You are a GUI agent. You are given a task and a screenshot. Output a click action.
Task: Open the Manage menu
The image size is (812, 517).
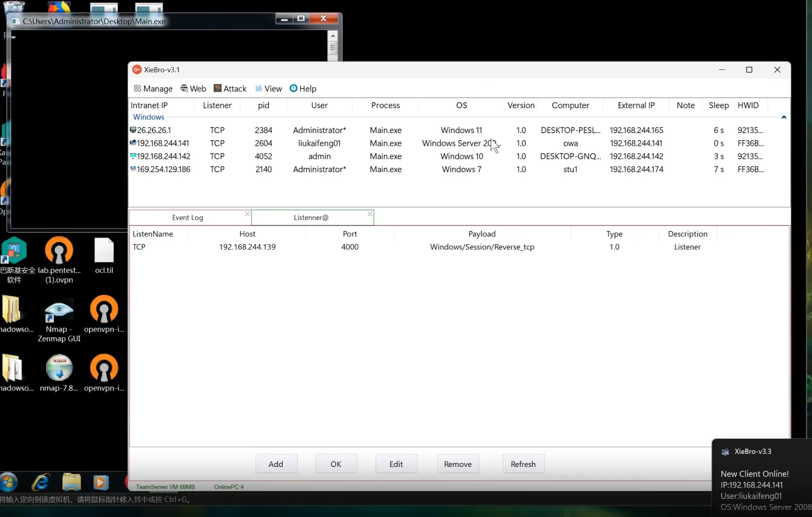[153, 89]
